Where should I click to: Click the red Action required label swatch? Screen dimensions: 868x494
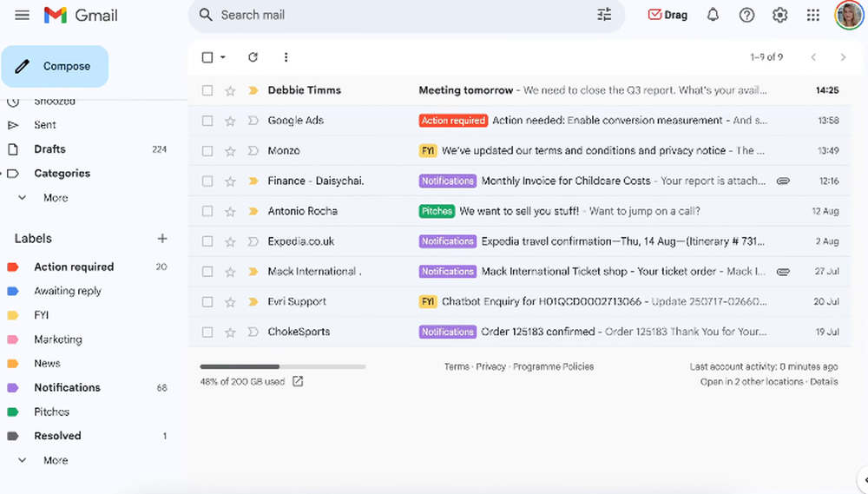[13, 267]
